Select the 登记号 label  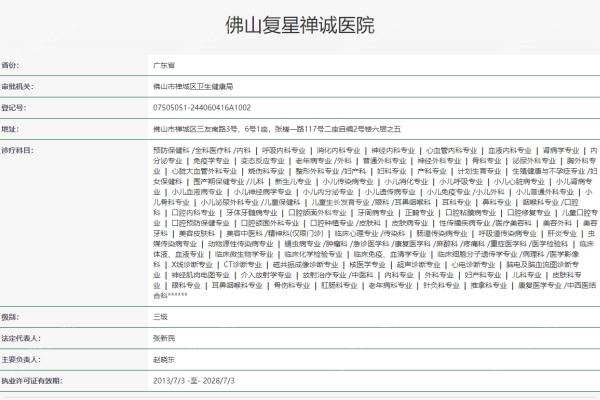point(14,108)
